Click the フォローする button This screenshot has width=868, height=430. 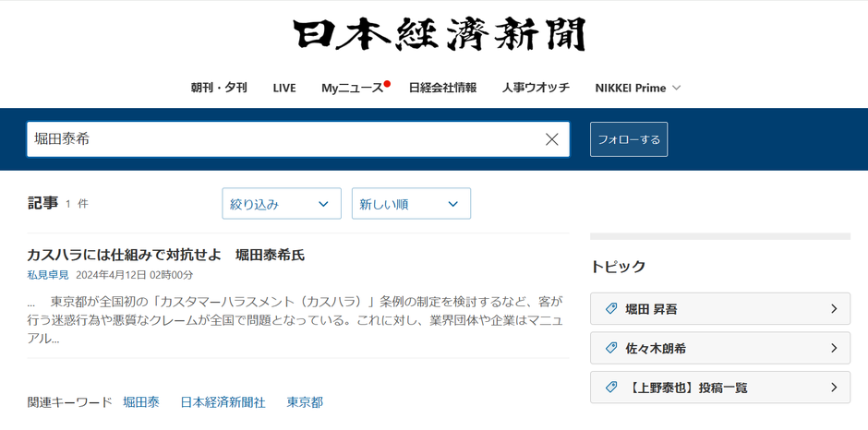[x=629, y=139]
